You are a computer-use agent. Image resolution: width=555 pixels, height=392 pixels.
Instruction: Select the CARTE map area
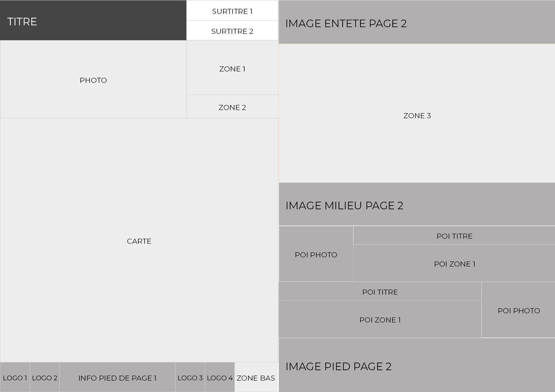click(x=139, y=240)
